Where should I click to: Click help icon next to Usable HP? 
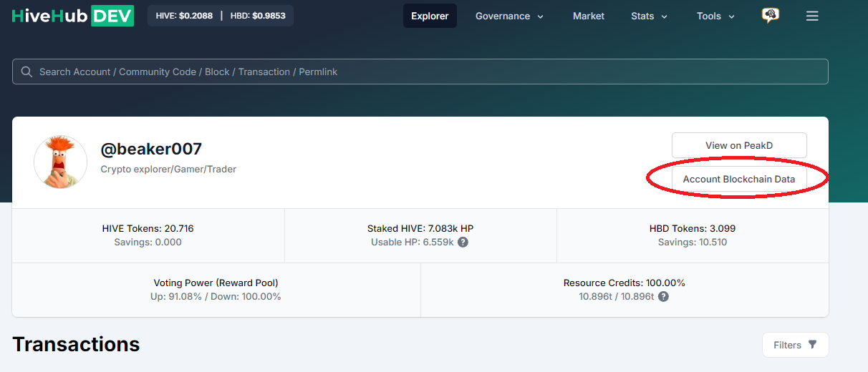(463, 243)
